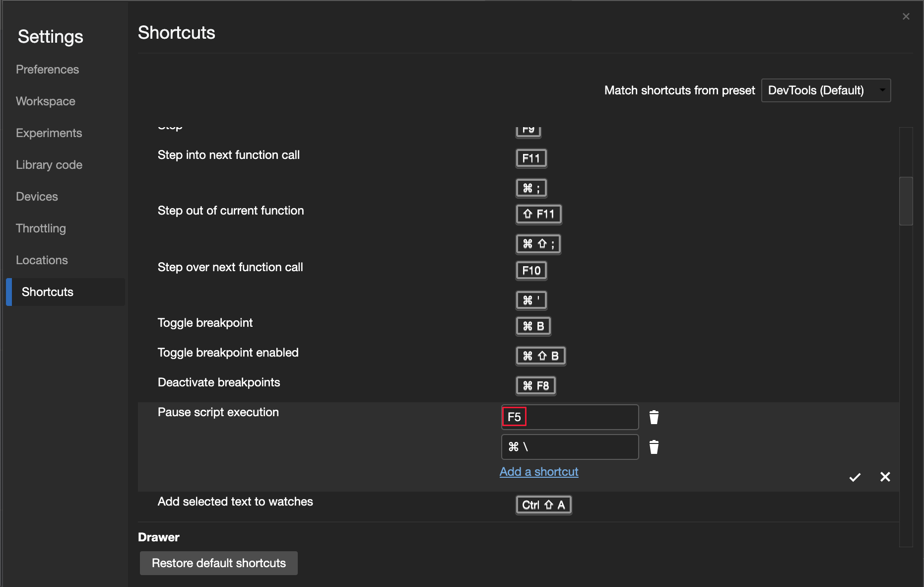The image size is (924, 587).
Task: Click the ⌘ B shortcut badge
Action: [533, 326]
